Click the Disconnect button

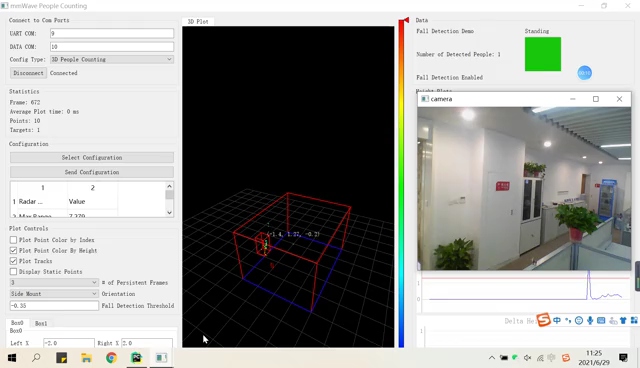tap(28, 73)
